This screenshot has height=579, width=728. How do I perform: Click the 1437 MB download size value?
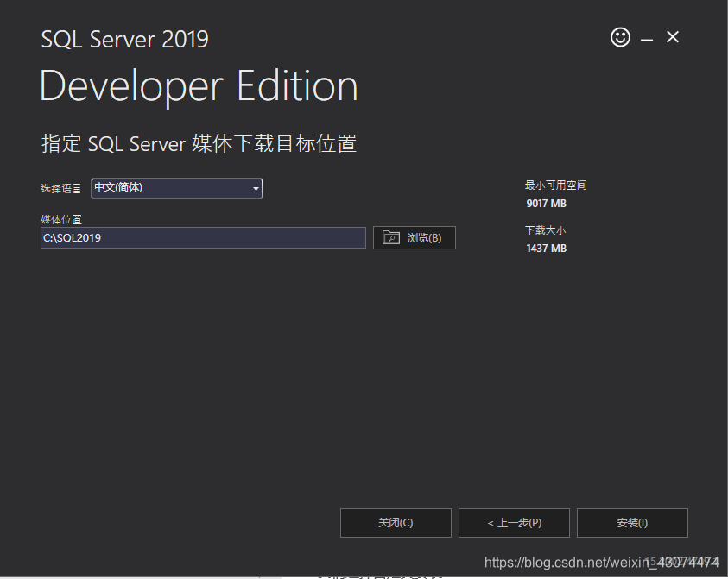click(546, 249)
